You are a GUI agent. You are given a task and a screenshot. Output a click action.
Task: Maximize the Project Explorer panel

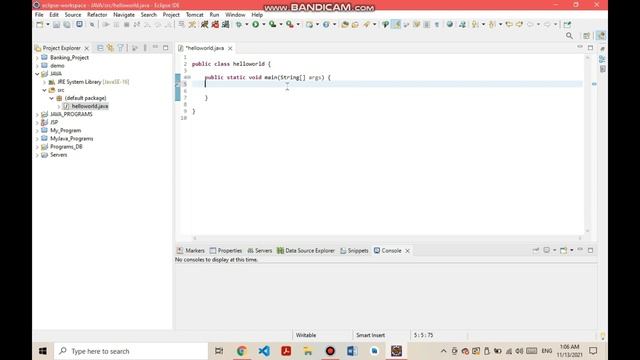click(x=165, y=48)
